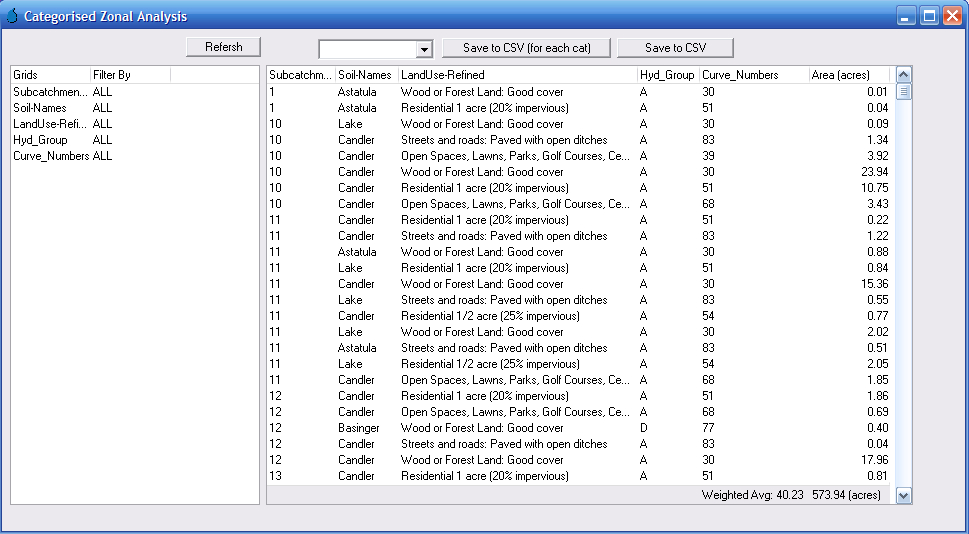
Task: Select row with area 0.88
Action: click(x=579, y=252)
